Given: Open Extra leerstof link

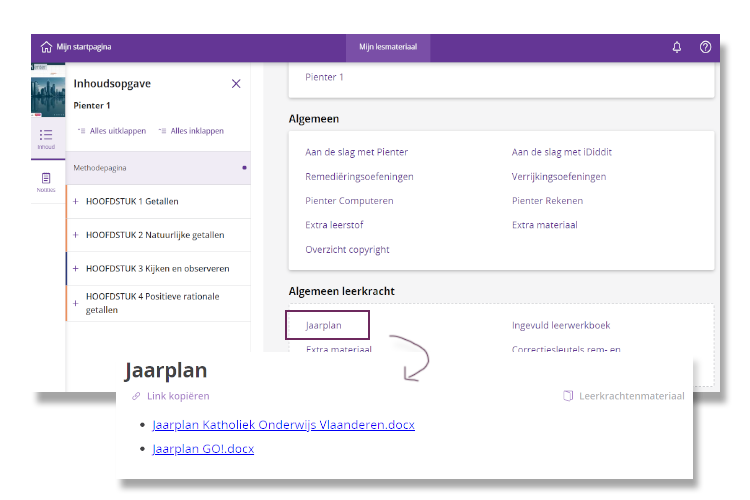Looking at the screenshot, I should [334, 225].
